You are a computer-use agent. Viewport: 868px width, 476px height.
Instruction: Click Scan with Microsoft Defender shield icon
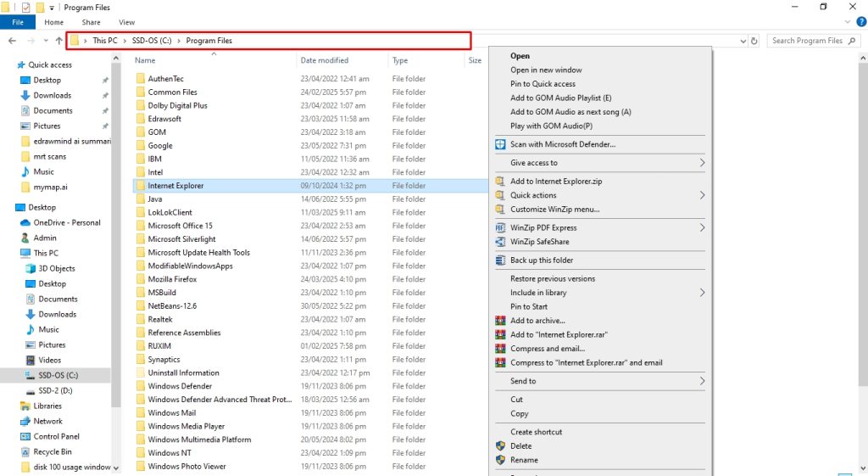(500, 144)
